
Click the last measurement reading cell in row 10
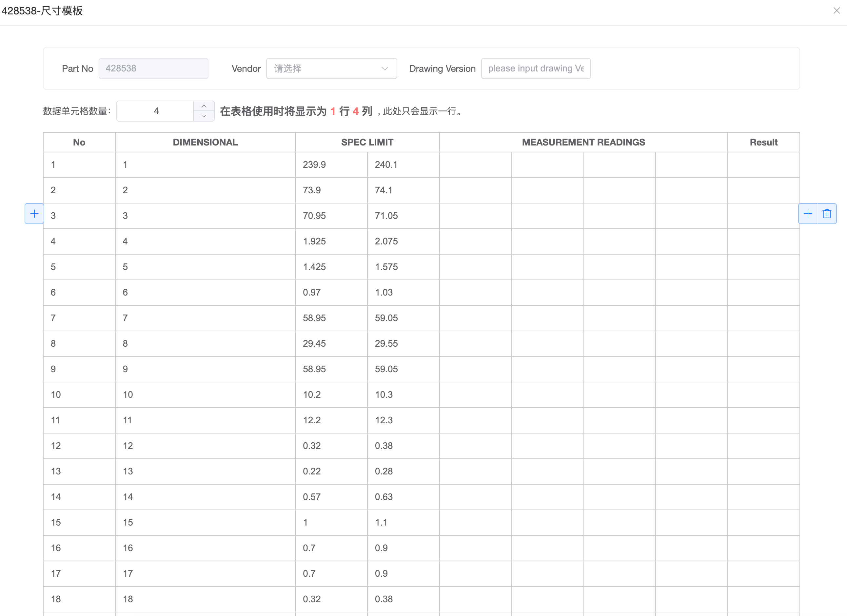click(691, 395)
